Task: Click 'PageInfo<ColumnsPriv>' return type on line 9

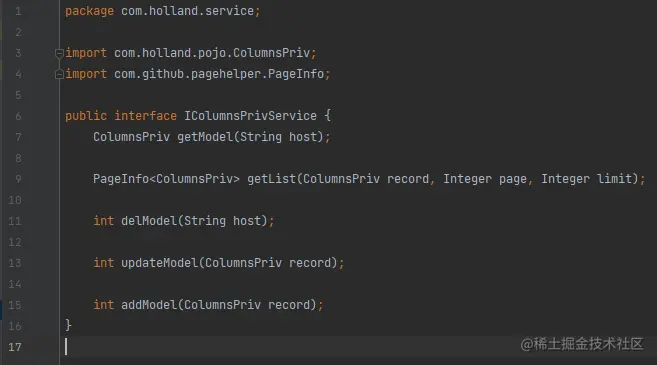Action: 166,179
